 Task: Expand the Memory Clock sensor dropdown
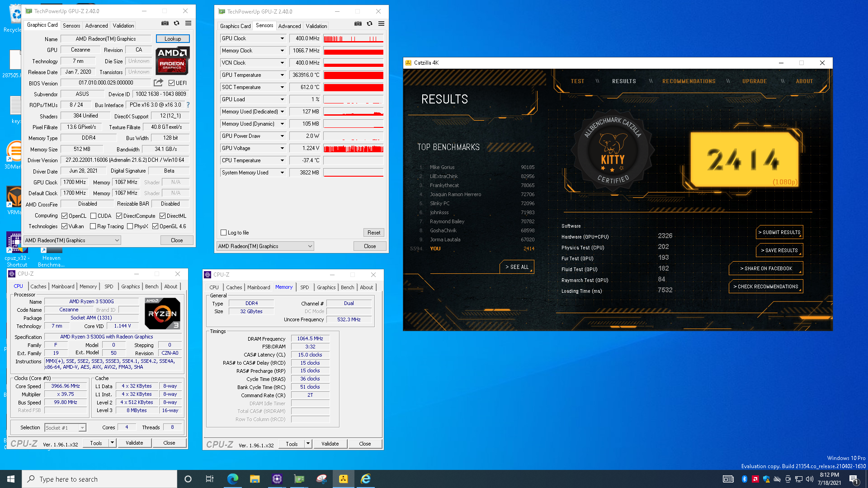[x=282, y=51]
